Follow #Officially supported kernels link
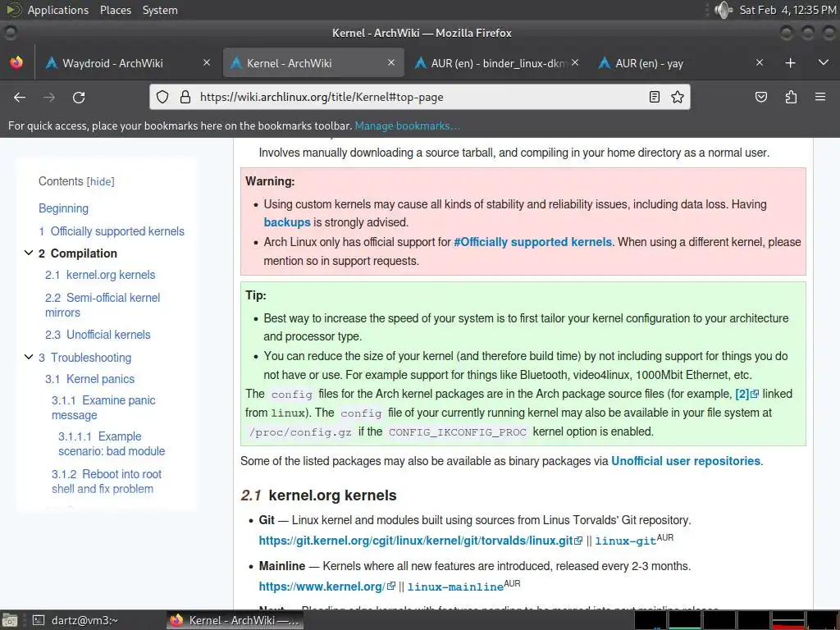The height and width of the screenshot is (630, 840). click(x=532, y=242)
